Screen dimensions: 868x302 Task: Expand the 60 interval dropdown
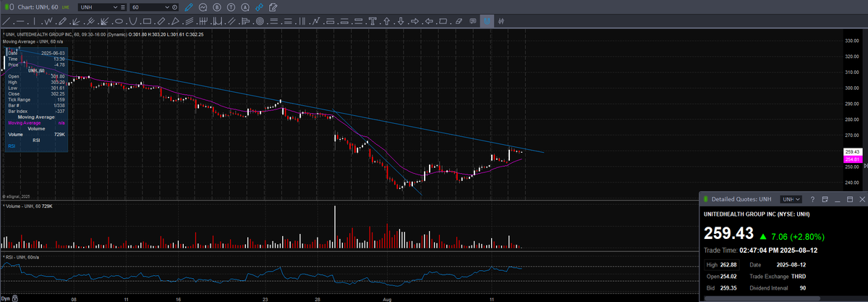click(x=167, y=7)
